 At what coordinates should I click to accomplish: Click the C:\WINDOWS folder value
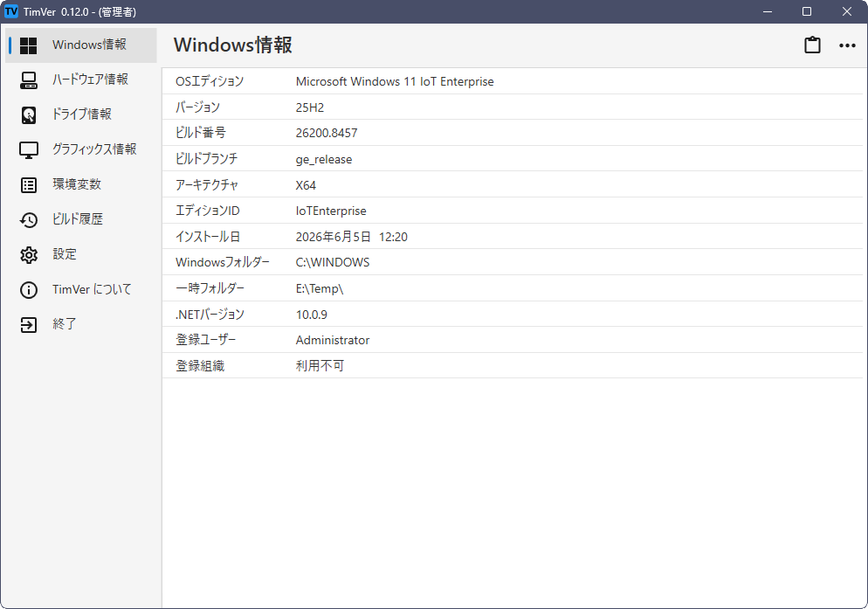pyautogui.click(x=333, y=263)
